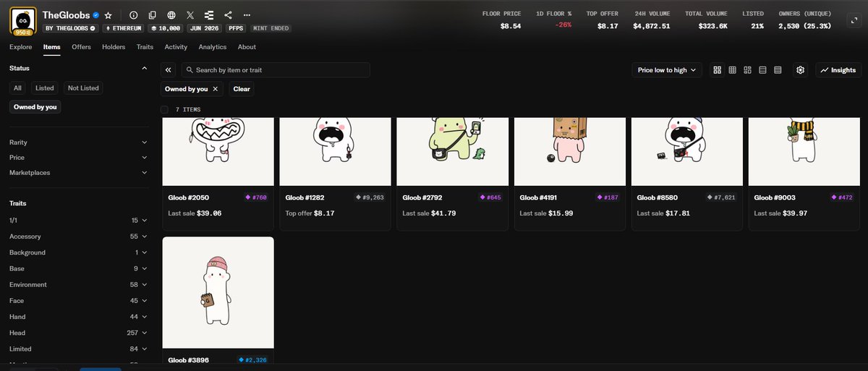Expand the Background trait filter
Screen dimensions: 868x371
[x=78, y=252]
